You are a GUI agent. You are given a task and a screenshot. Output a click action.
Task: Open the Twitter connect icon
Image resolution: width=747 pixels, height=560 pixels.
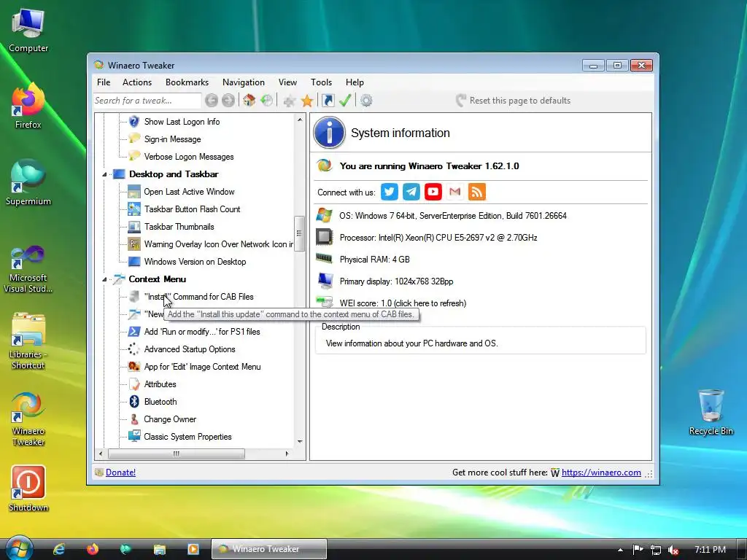click(x=390, y=192)
